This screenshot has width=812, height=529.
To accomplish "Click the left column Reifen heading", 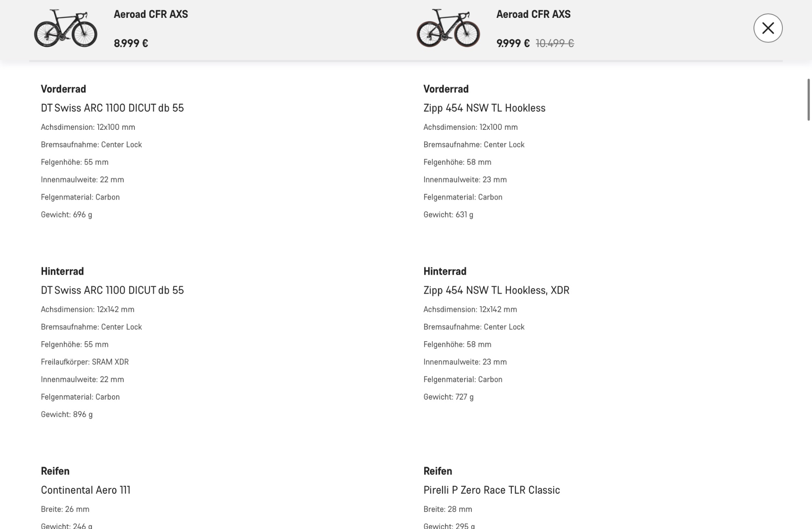I will (x=55, y=471).
